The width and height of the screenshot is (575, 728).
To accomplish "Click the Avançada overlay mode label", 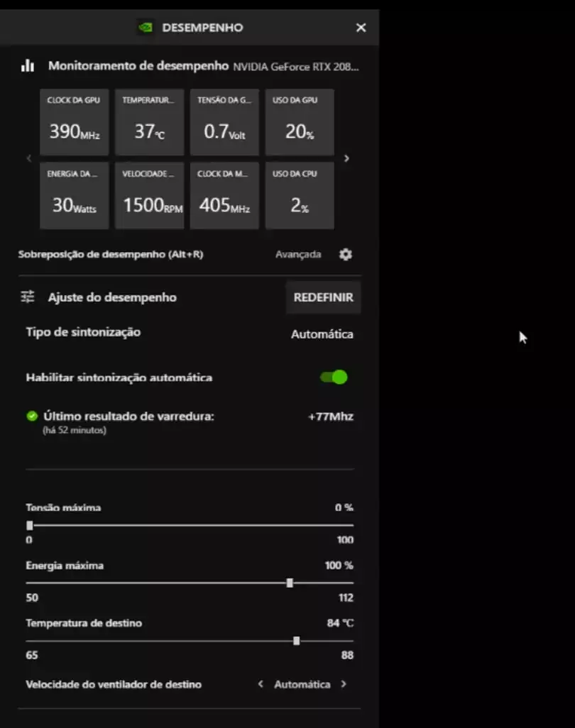I will [298, 254].
